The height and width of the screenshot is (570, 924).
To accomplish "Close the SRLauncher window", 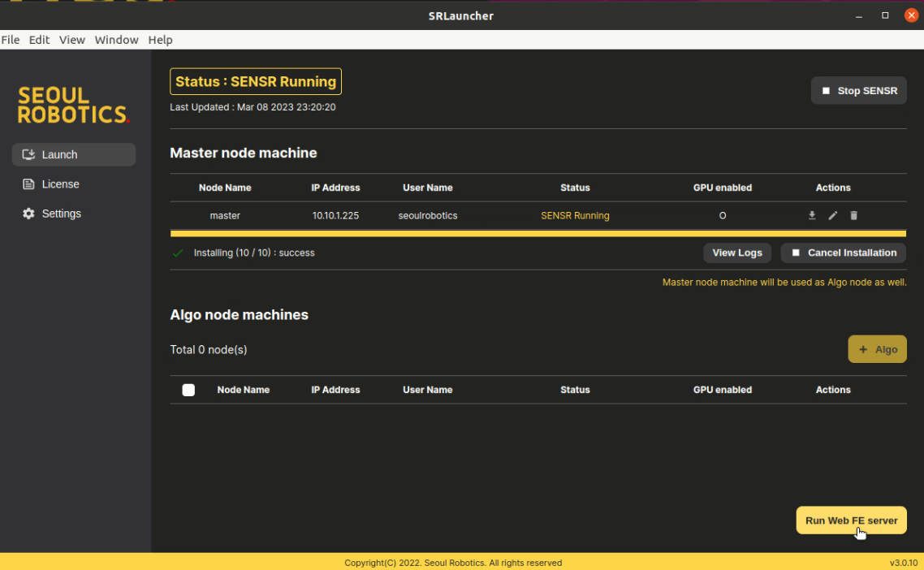I will coord(911,15).
